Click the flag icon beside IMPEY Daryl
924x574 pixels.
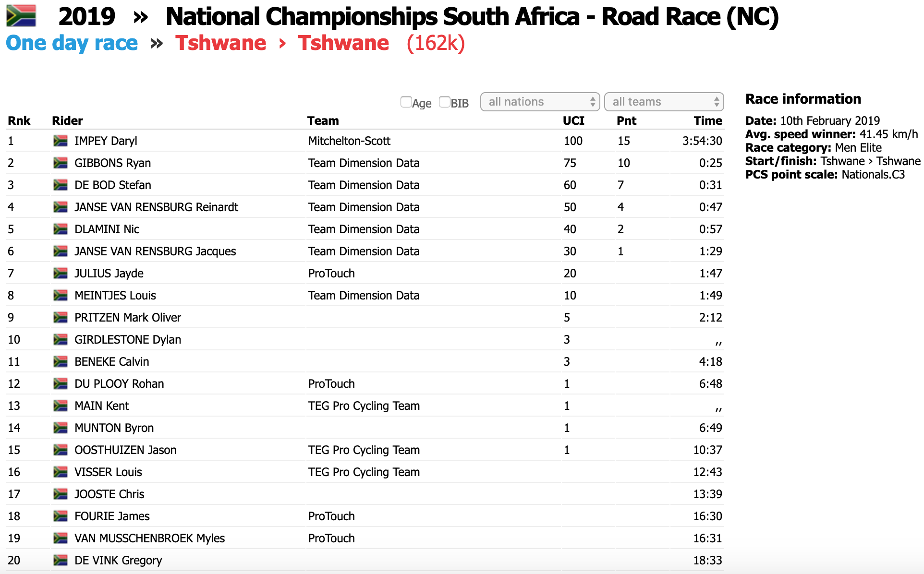(61, 141)
